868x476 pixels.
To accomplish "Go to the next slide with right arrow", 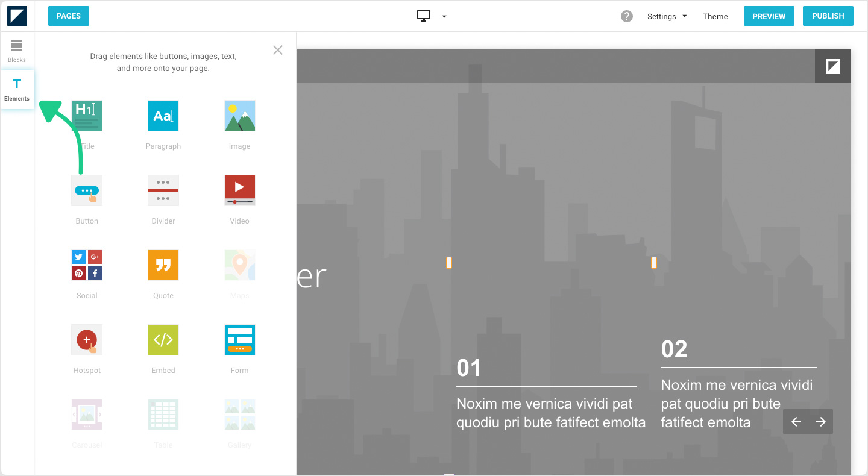I will point(820,422).
